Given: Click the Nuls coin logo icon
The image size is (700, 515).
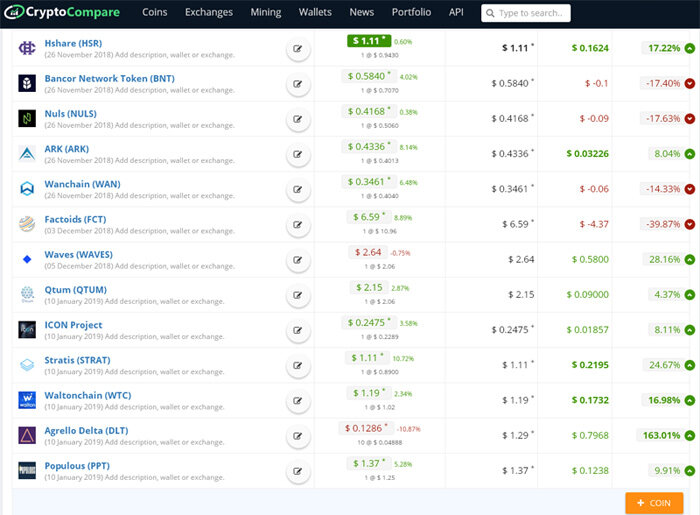Looking at the screenshot, I should click(x=27, y=118).
